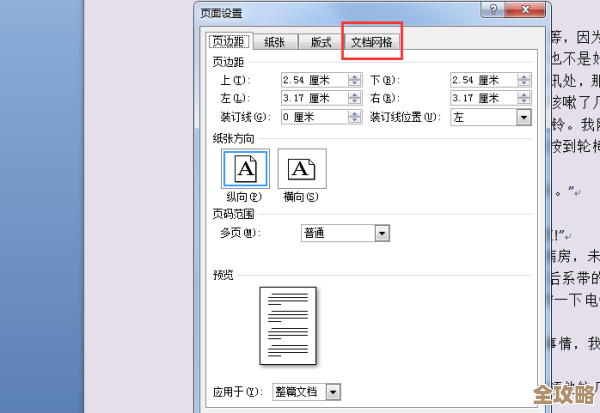This screenshot has width=600, height=413.
Task: Click the 预览 section label
Action: (x=223, y=275)
